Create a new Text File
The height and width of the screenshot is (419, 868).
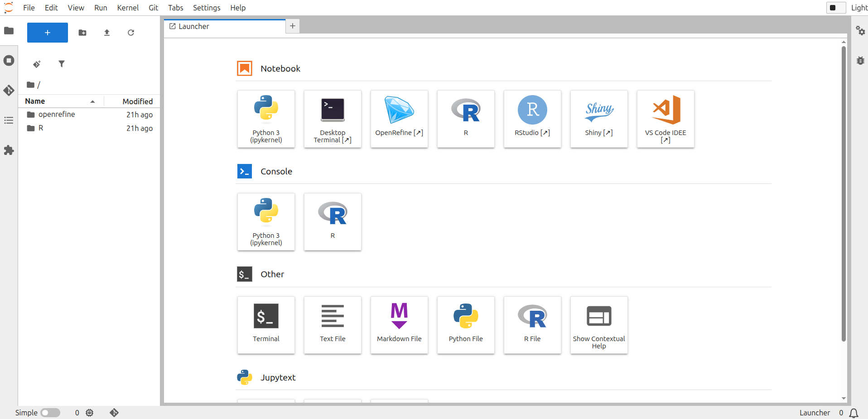pyautogui.click(x=333, y=325)
